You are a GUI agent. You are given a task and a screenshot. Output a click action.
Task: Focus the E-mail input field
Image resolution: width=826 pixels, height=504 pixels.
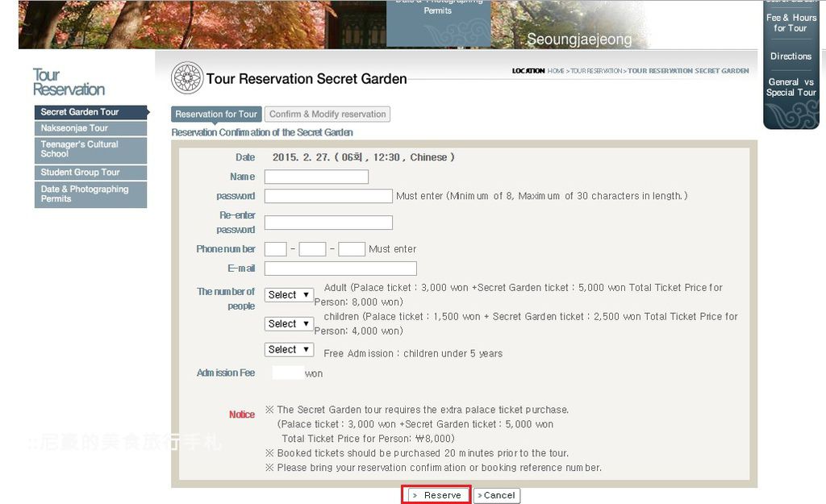click(x=340, y=269)
